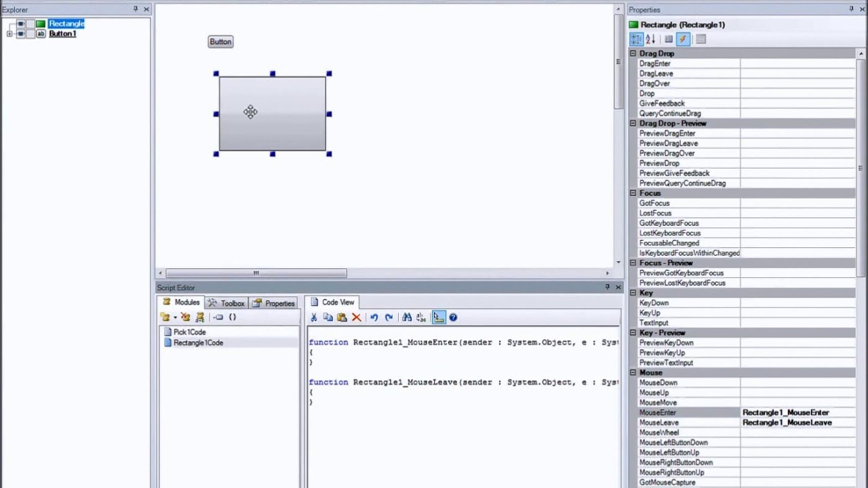Click the curly braces icon in Modules toolbar

pos(232,317)
